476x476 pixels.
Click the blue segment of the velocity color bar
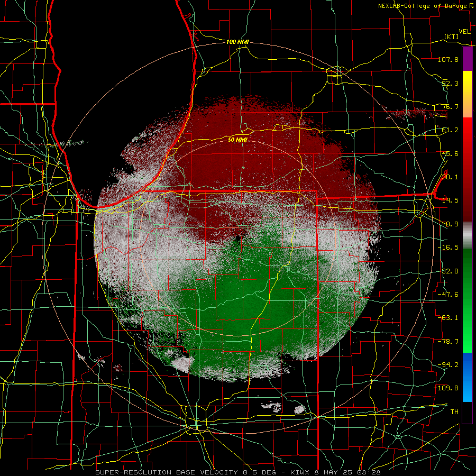pos(467,377)
